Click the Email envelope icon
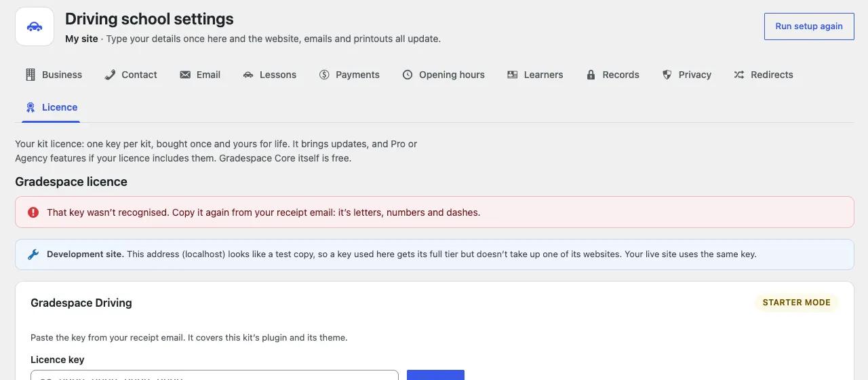The width and height of the screenshot is (868, 380). pyautogui.click(x=185, y=75)
